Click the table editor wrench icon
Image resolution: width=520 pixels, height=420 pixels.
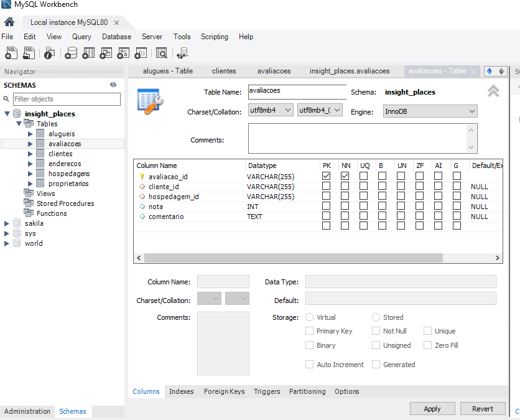click(150, 101)
